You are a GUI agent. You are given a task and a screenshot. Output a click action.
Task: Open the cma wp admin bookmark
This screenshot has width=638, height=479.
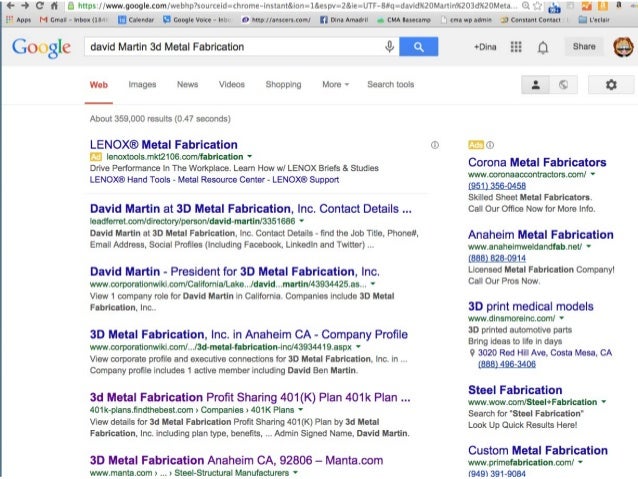(x=466, y=20)
